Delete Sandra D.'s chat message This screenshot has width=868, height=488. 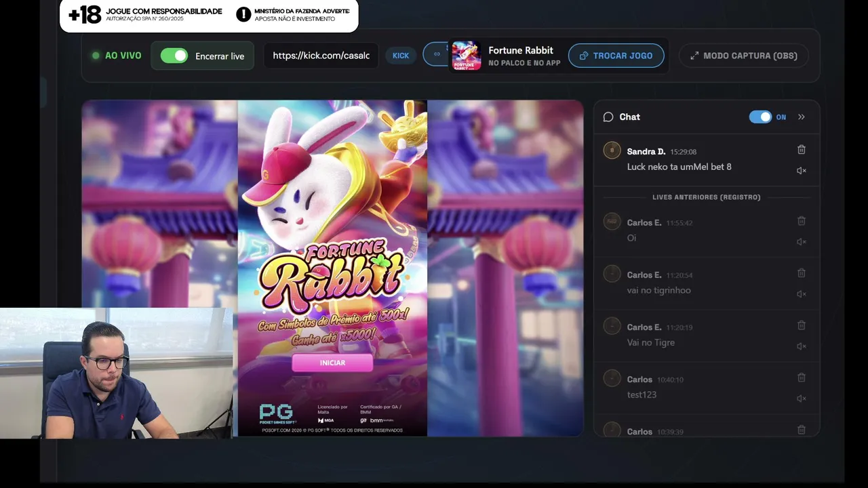point(801,150)
